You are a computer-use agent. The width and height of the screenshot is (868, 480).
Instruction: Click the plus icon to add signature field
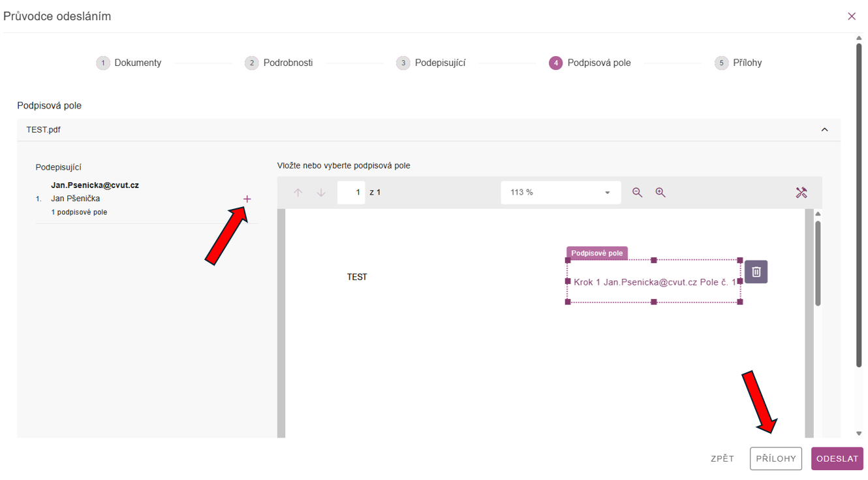[247, 199]
